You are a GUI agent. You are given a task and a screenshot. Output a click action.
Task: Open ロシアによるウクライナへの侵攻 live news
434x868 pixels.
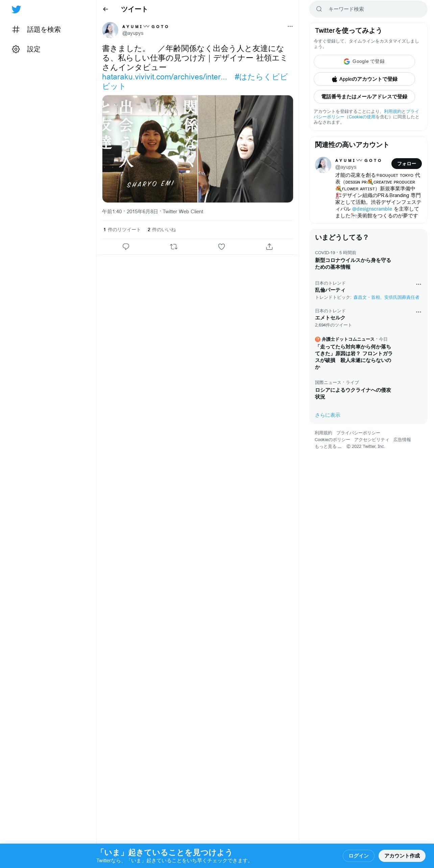point(368,390)
